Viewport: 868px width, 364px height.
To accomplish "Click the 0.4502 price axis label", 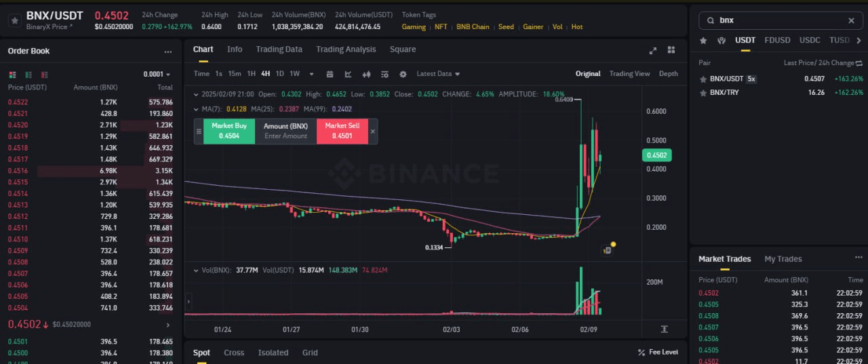I will [x=656, y=155].
